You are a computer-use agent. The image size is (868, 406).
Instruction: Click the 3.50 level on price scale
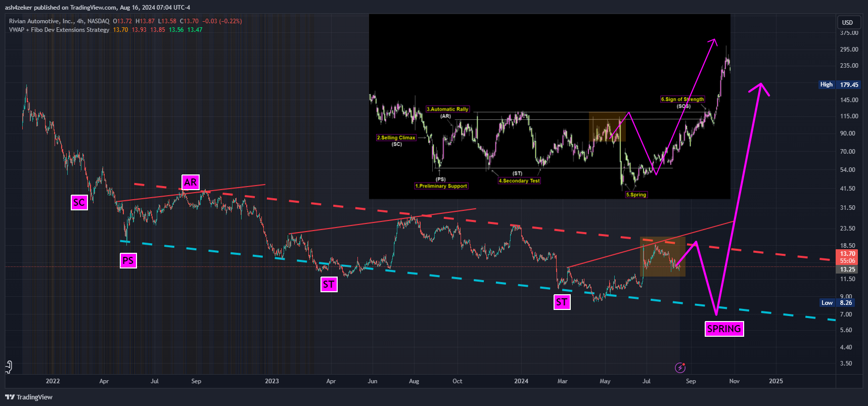pos(846,364)
